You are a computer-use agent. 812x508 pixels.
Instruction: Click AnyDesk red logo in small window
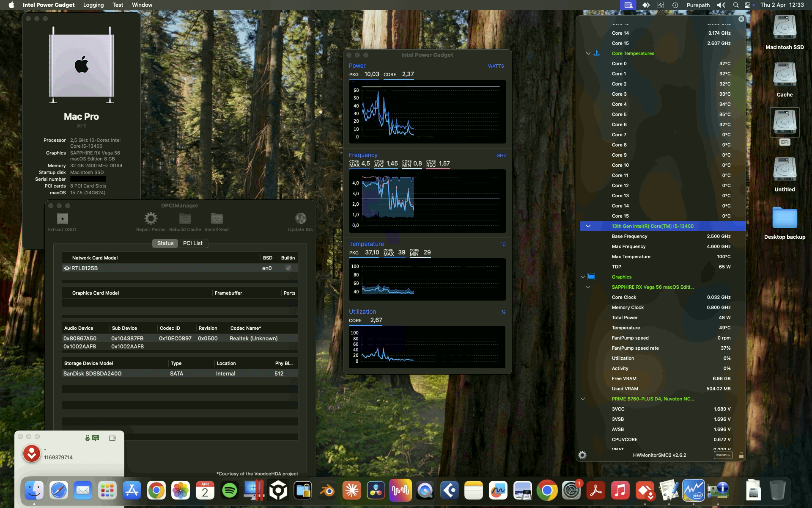(x=32, y=453)
